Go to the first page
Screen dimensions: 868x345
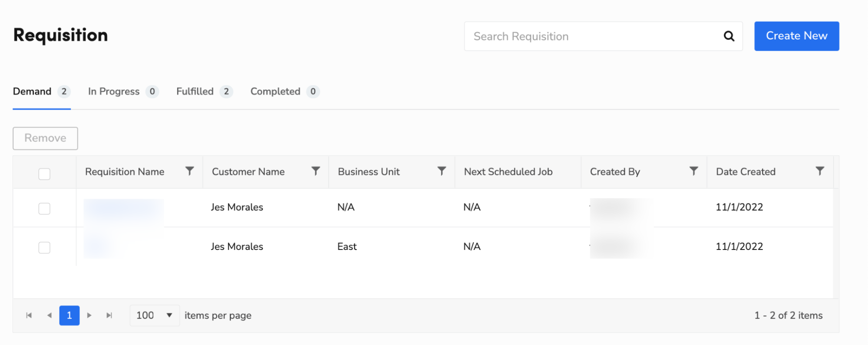click(29, 315)
